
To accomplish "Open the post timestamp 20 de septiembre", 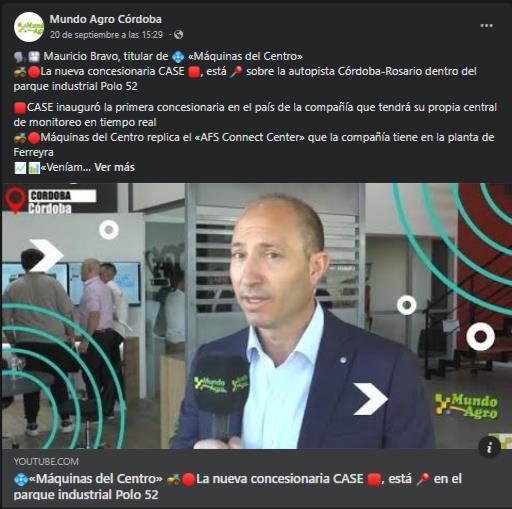I will 106,35.
